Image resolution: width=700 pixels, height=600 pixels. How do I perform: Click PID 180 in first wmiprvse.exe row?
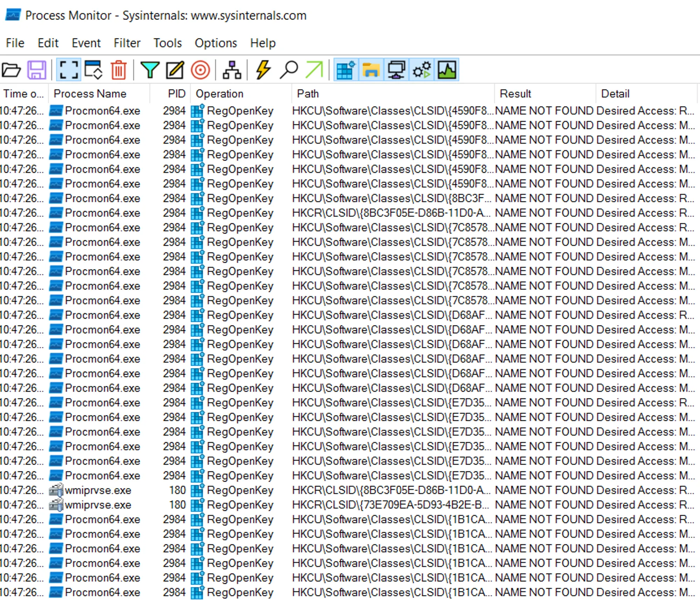[177, 490]
